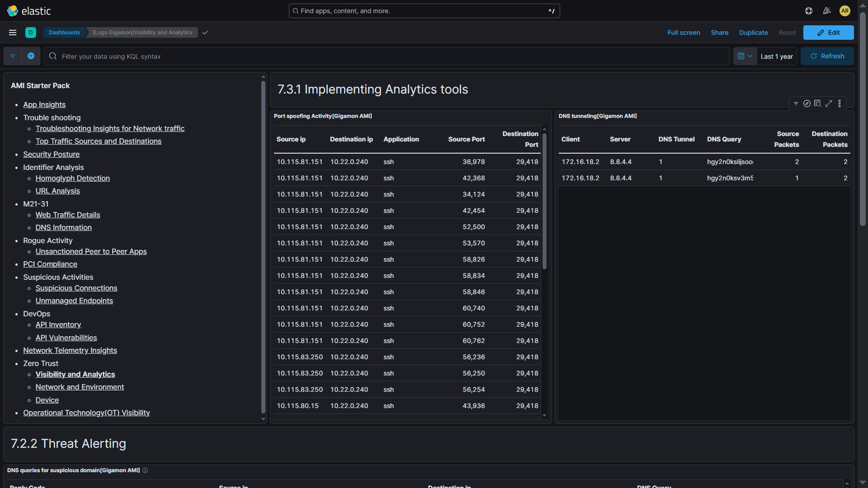Toggle the checkmark next to the dashboard title
The height and width of the screenshot is (488, 868).
(x=205, y=32)
